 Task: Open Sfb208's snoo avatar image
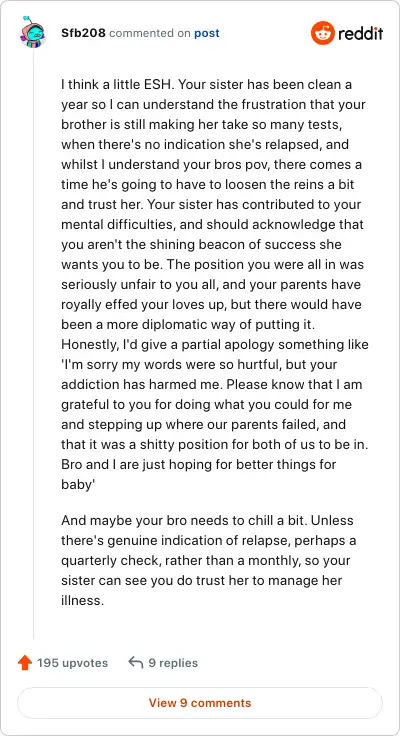click(x=32, y=32)
